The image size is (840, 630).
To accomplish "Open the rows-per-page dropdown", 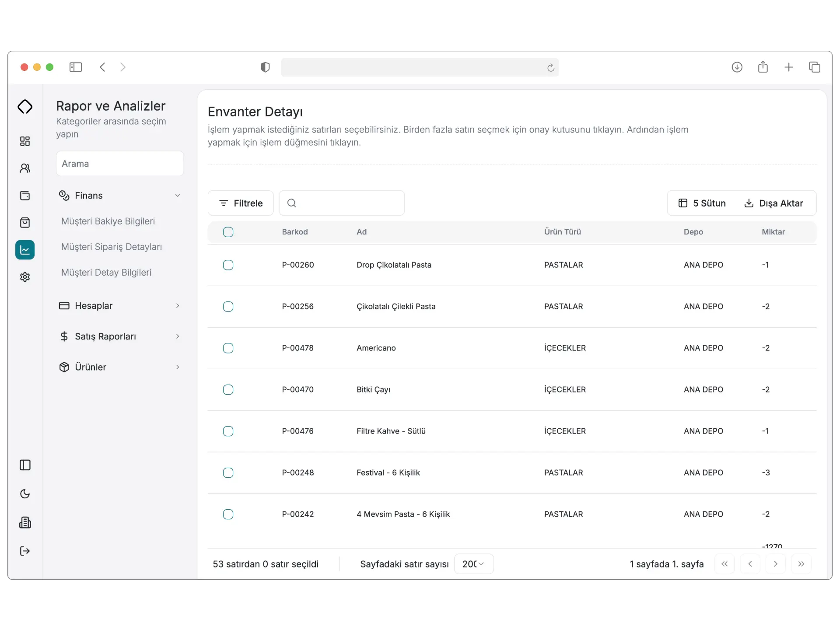I will (474, 564).
